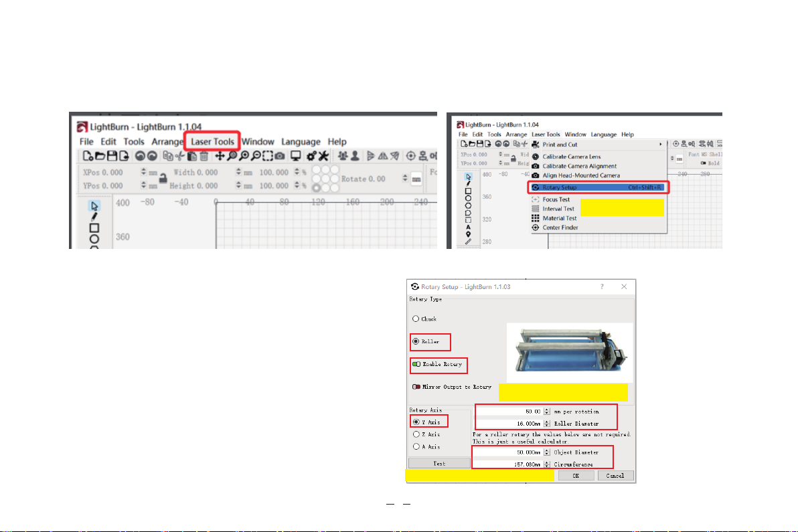The image size is (798, 532).
Task: Open Device Settings wrench-and-screwdriver icon
Action: pyautogui.click(x=323, y=156)
